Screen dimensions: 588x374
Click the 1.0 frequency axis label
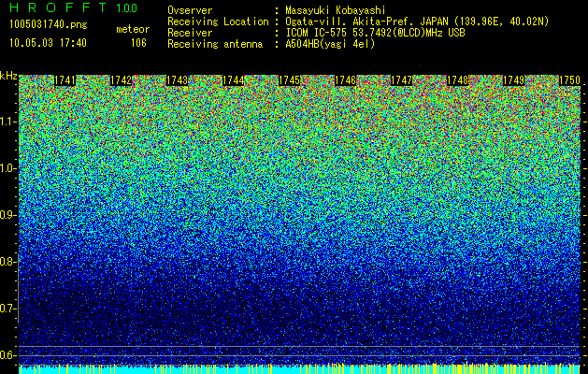tap(7, 168)
